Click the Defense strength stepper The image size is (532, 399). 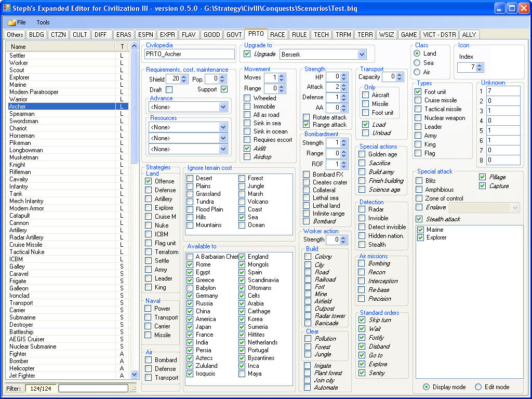coord(344,97)
